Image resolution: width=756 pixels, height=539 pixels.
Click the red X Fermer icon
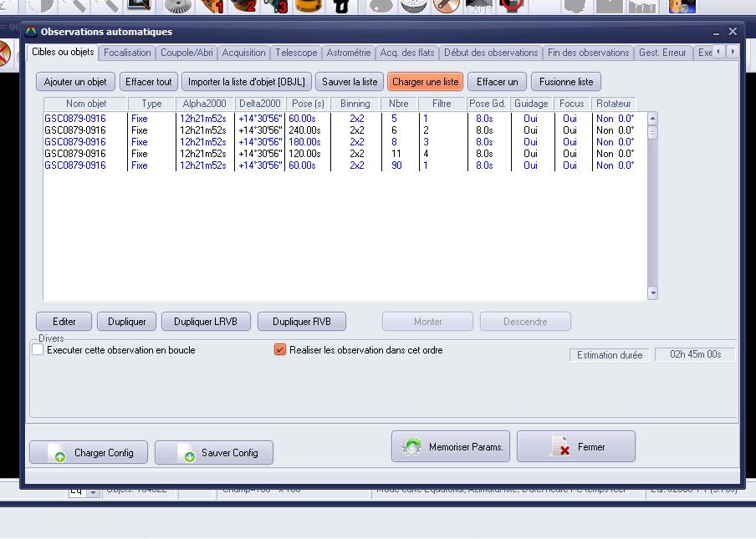tap(560, 447)
